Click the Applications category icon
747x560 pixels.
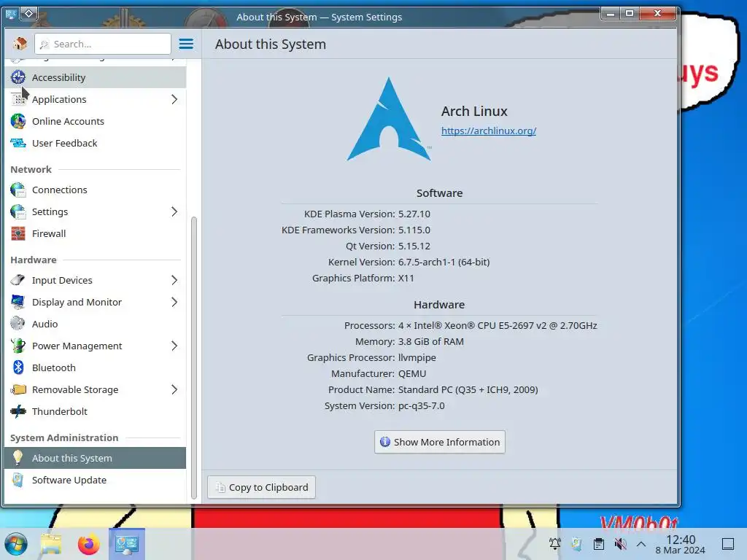coord(18,99)
